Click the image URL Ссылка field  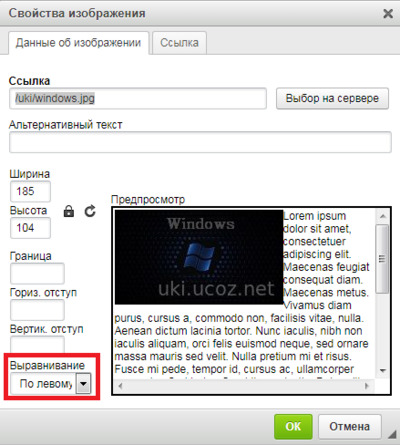(138, 98)
